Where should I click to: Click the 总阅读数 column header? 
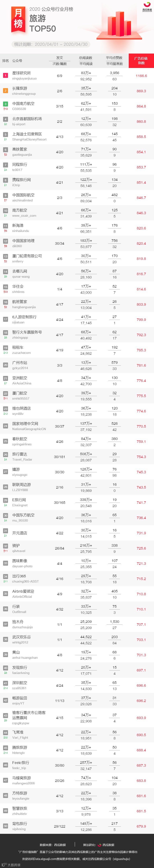[86, 58]
